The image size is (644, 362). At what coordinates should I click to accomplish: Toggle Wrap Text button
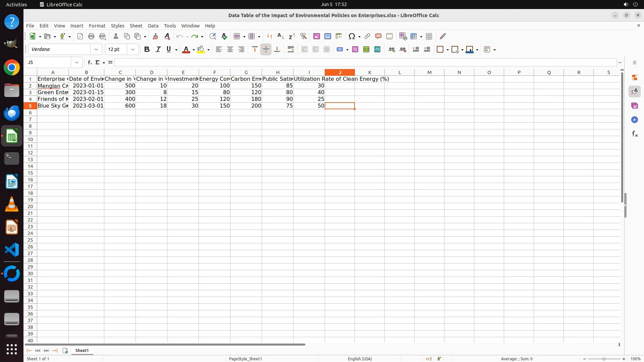coord(291,49)
